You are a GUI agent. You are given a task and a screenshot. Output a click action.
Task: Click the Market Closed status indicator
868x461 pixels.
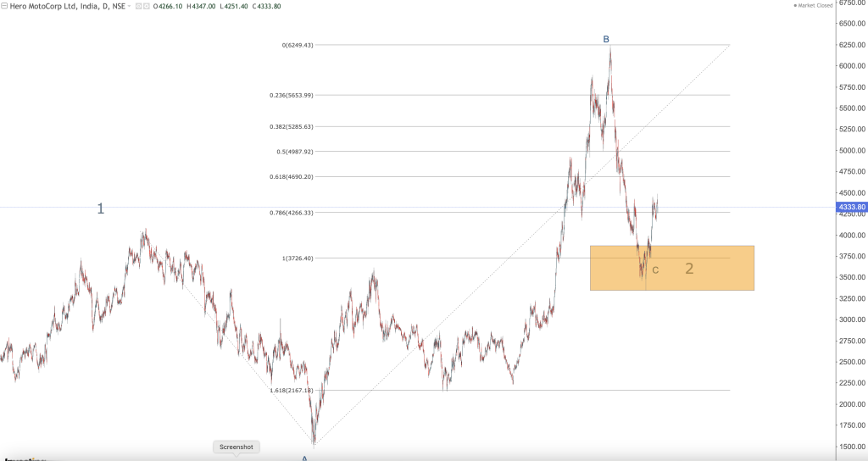click(x=813, y=6)
